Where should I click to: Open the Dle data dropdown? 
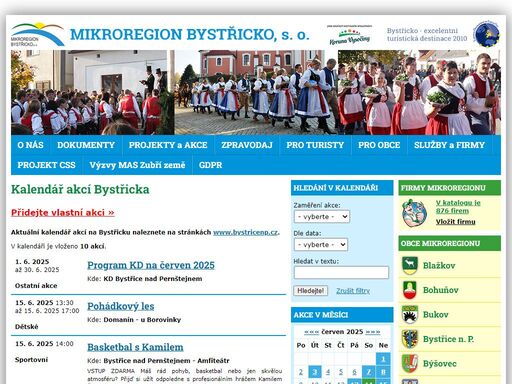pos(321,245)
